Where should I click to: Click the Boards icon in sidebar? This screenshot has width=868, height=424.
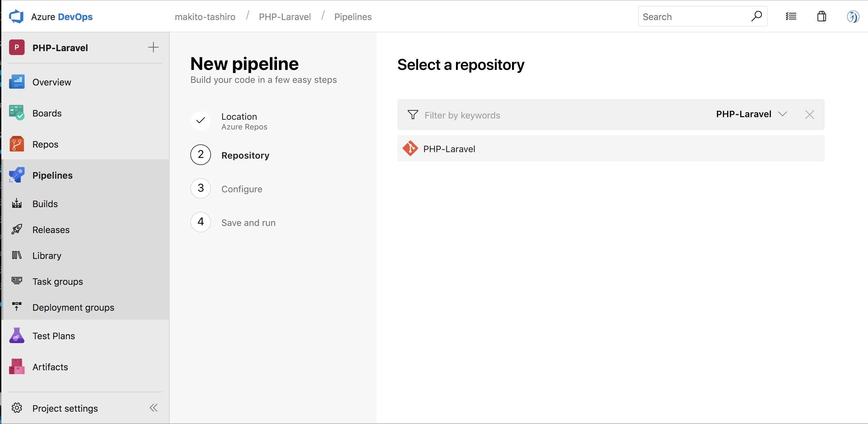point(17,113)
